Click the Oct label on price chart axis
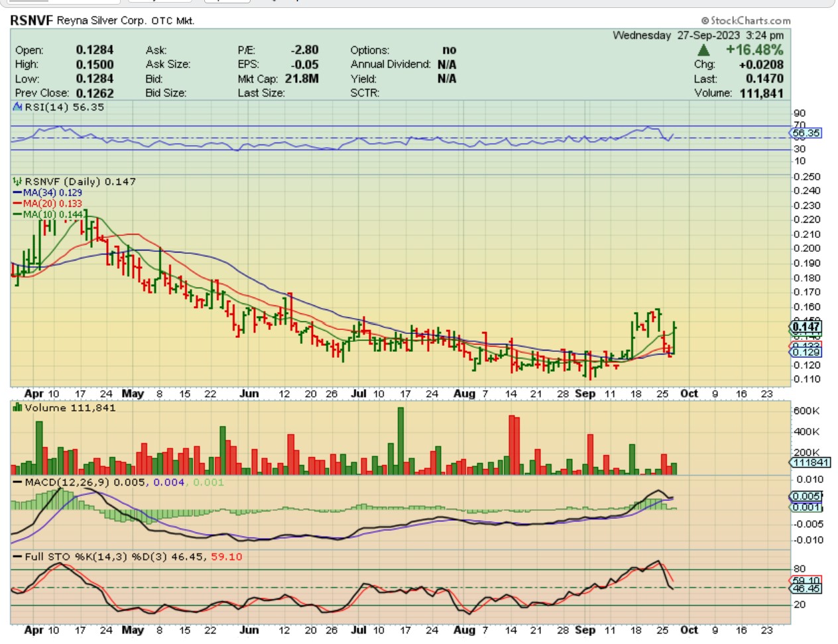Screen dimensions: 838x644 tap(689, 394)
